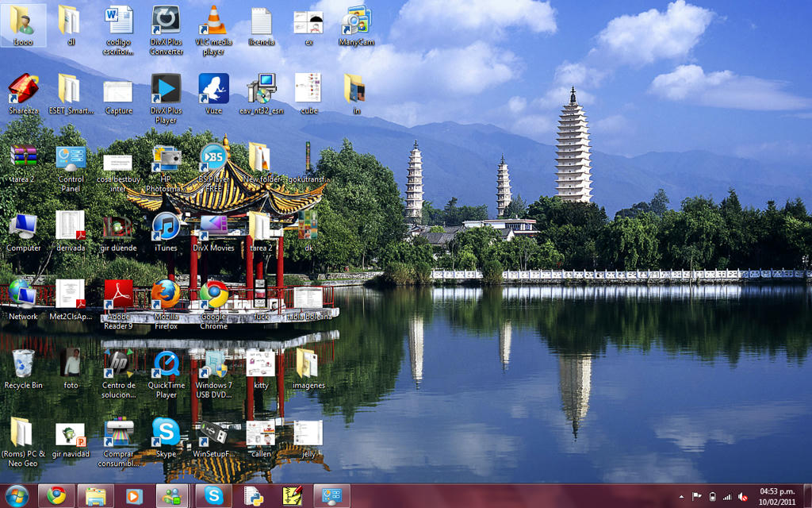Click the Shareaza desktop icon
Screen dimensions: 812x508
(x=23, y=90)
